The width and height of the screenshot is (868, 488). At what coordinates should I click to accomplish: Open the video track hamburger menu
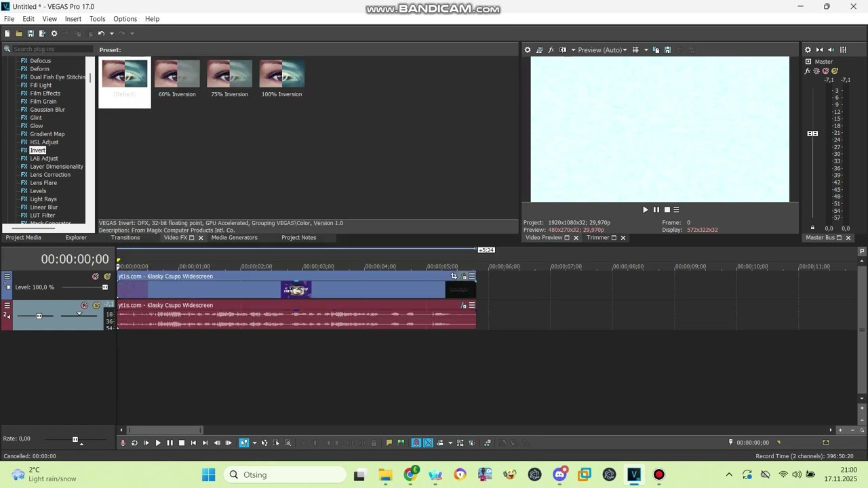(7, 277)
